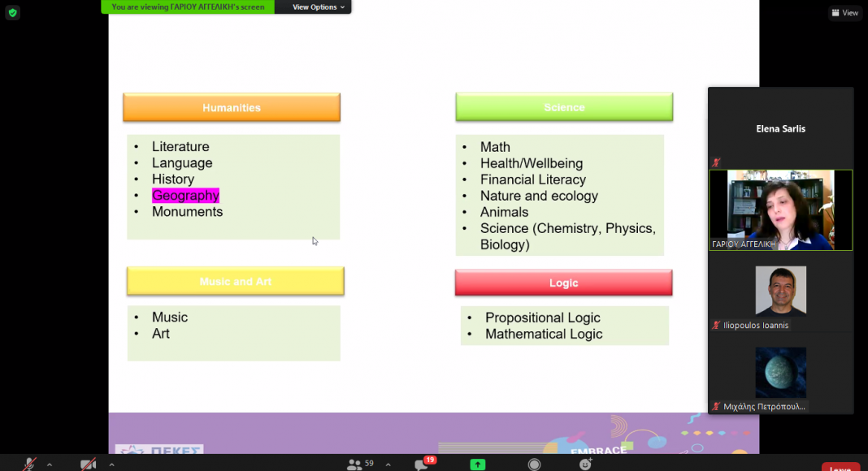This screenshot has height=471, width=868.
Task: Click the planet avatar of Μιχάλης Πετρόπουλος
Action: pyautogui.click(x=780, y=372)
